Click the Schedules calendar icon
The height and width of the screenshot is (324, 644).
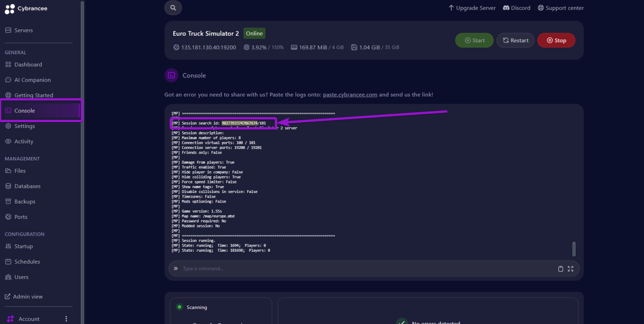tap(8, 262)
